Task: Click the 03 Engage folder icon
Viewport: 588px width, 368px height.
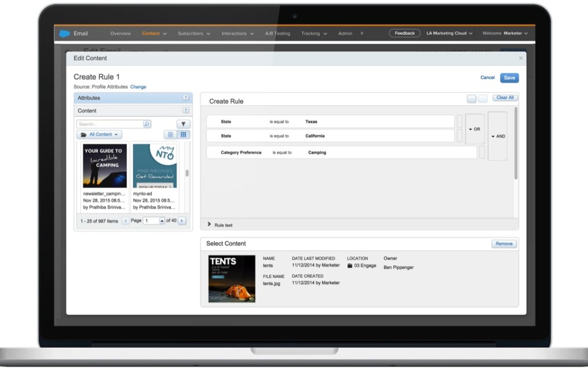Action: tap(350, 266)
